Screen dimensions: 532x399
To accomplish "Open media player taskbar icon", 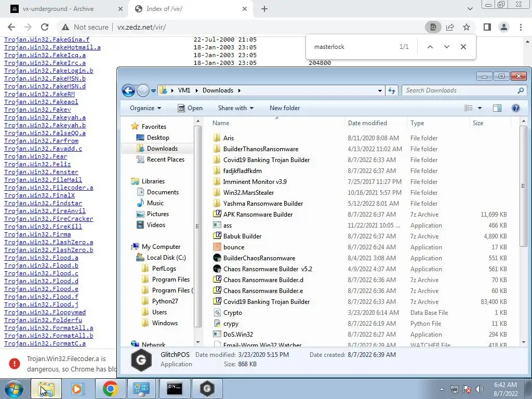I will (78, 389).
